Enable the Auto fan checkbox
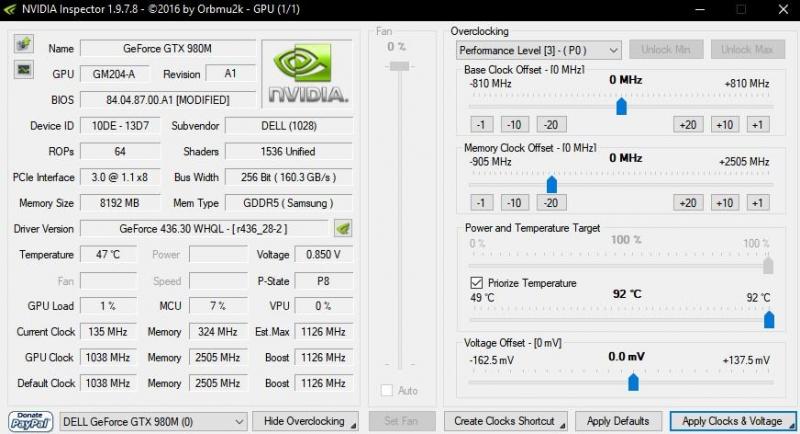Image resolution: width=800 pixels, height=434 pixels. coord(387,391)
